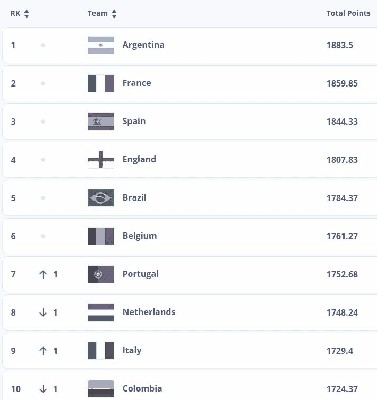
Task: Select the Spain flag icon
Action: click(101, 121)
